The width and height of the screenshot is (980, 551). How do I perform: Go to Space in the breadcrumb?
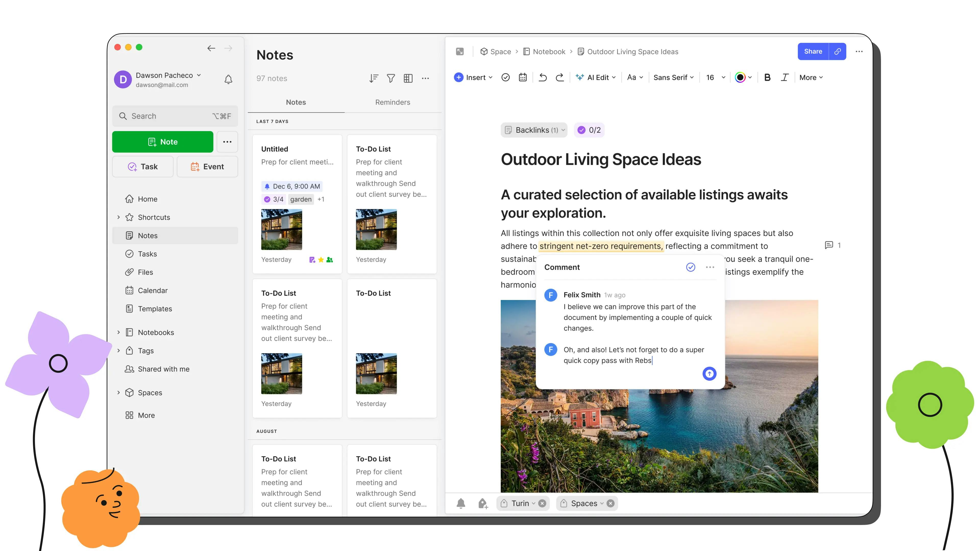[x=496, y=51]
